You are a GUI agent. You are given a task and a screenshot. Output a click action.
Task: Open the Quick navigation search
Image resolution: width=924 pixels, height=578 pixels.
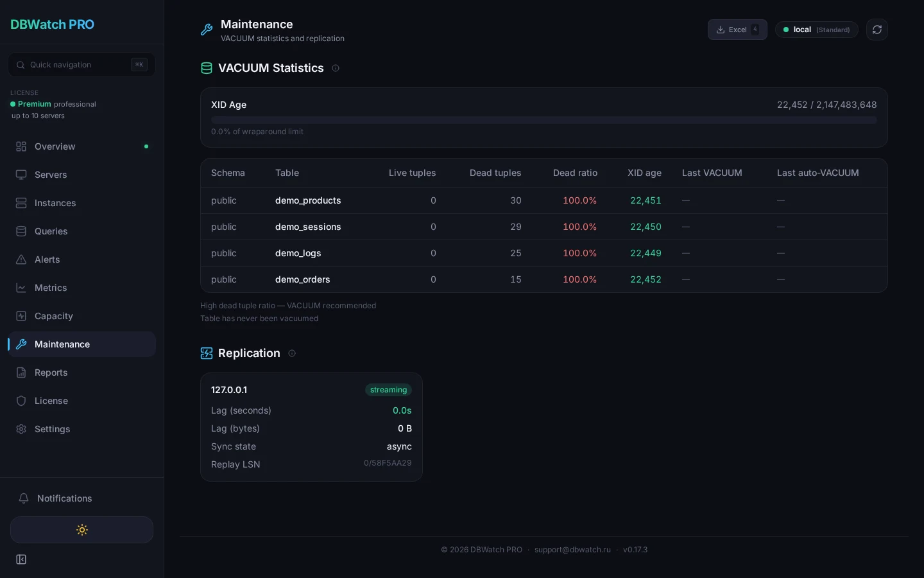[x=81, y=65]
